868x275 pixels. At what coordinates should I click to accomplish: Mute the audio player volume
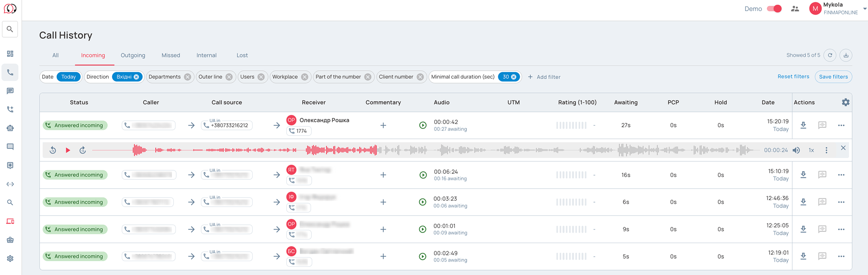(796, 150)
